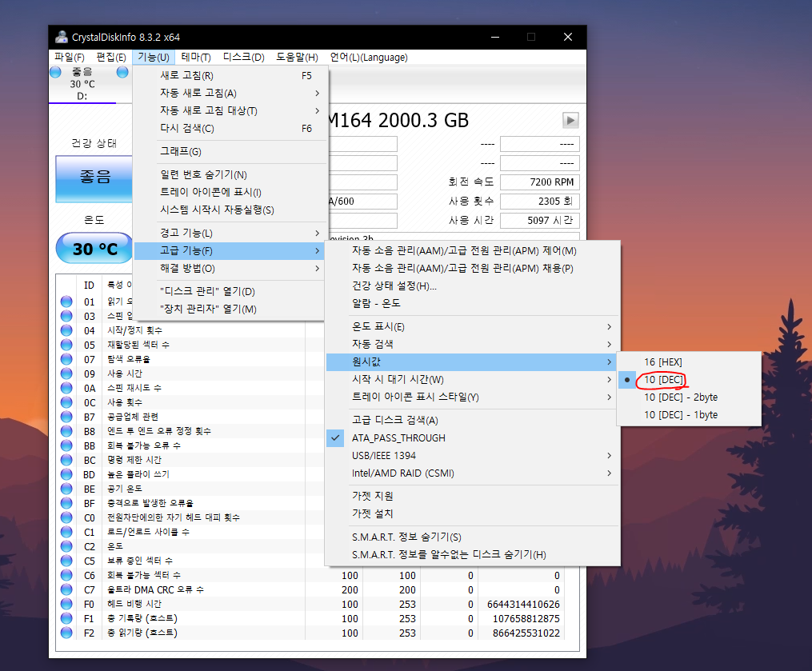Click 그래프(G) menu entry
Image resolution: width=812 pixels, height=671 pixels.
(x=230, y=151)
